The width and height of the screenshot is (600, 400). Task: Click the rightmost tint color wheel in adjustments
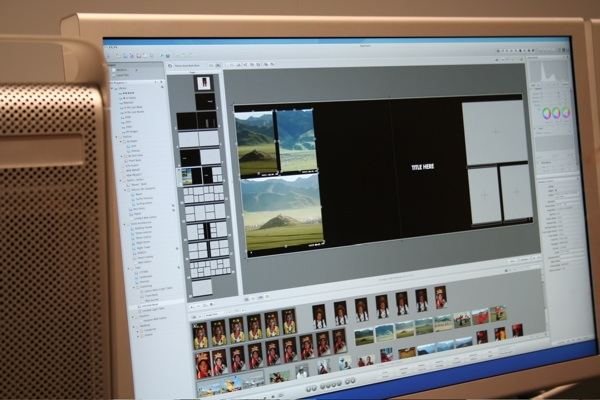pyautogui.click(x=566, y=113)
